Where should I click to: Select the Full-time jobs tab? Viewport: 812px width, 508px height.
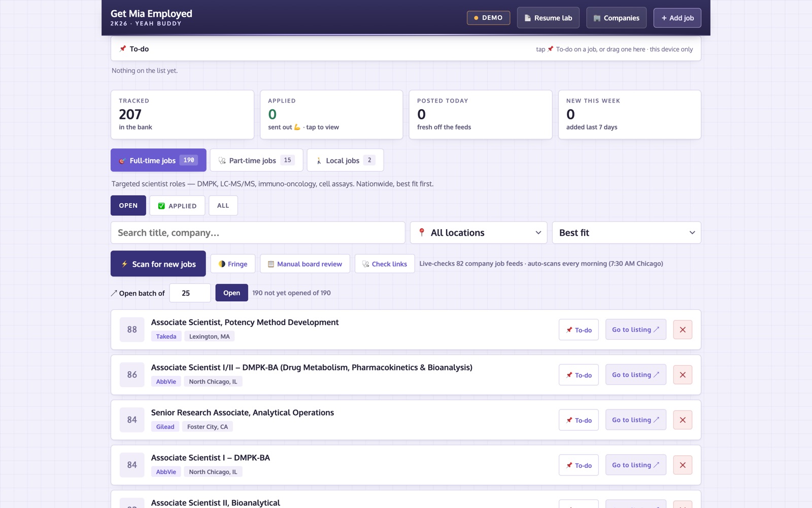pyautogui.click(x=158, y=160)
